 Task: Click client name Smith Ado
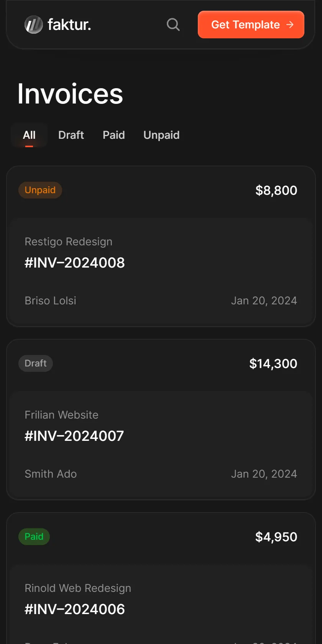tap(51, 474)
